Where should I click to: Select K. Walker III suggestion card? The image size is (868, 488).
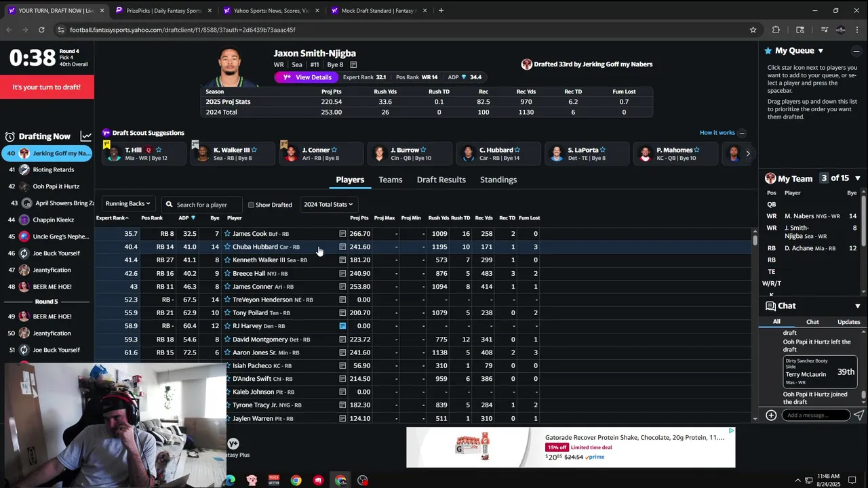point(231,153)
